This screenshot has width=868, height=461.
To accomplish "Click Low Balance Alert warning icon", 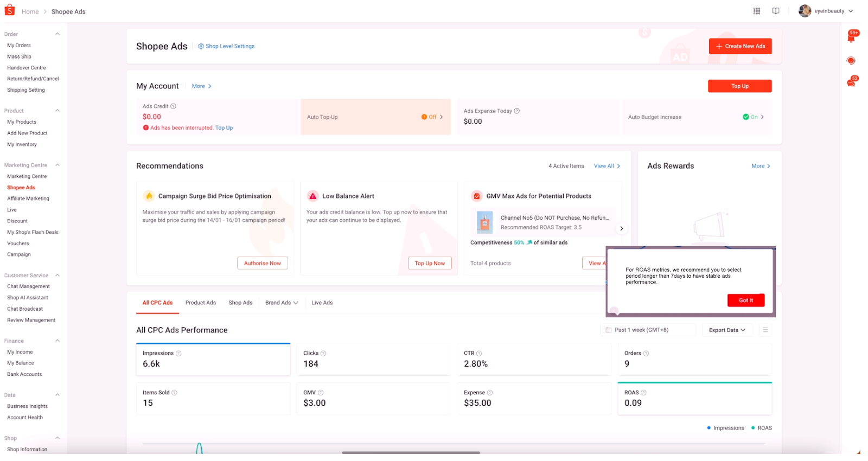I will 313,196.
